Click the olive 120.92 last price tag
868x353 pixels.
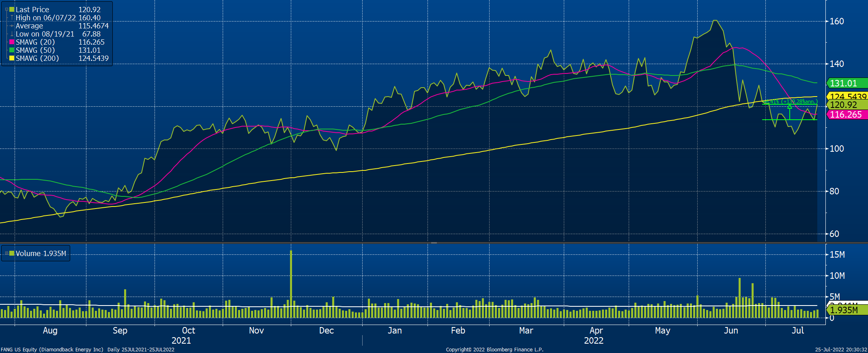pyautogui.click(x=847, y=105)
